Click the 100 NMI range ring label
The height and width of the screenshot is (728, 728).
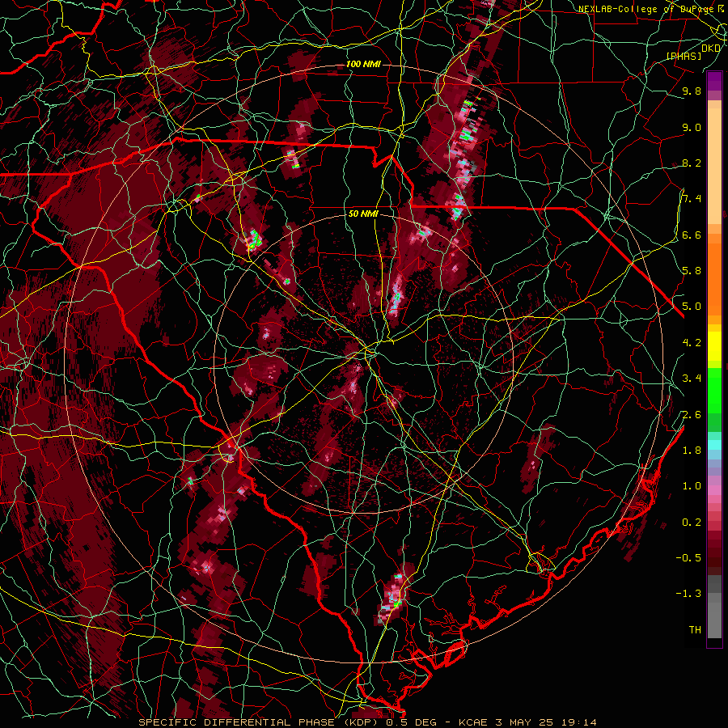coord(363,64)
